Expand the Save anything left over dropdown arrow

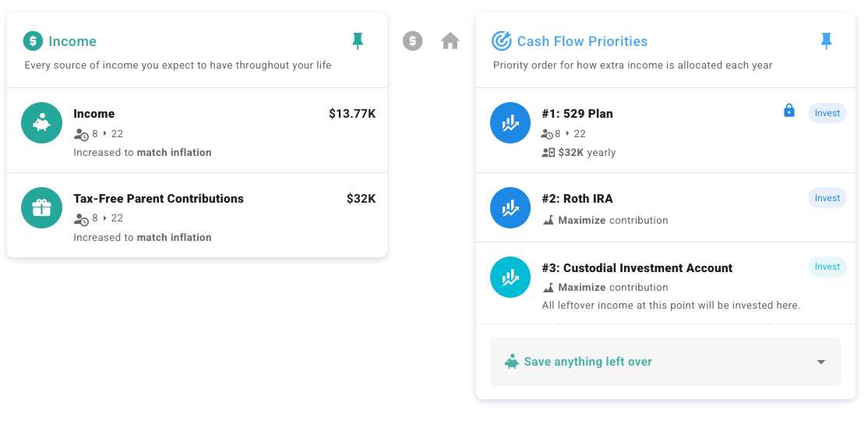click(x=821, y=362)
